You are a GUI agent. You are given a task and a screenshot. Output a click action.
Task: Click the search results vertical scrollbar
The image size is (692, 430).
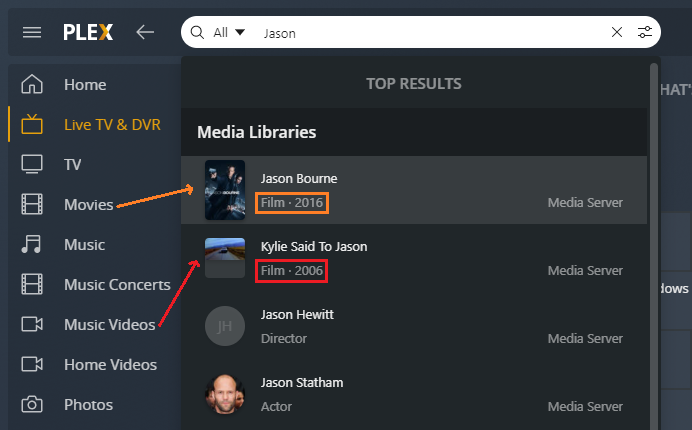point(654,246)
